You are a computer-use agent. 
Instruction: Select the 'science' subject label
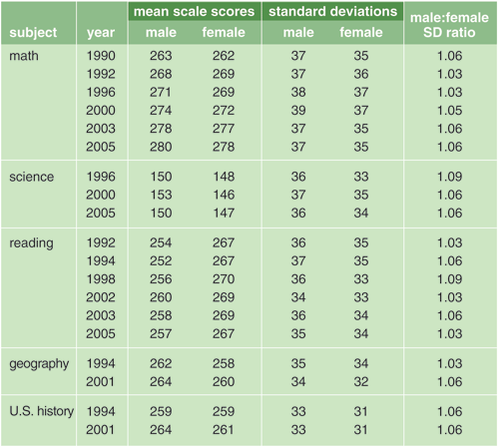pyautogui.click(x=31, y=177)
